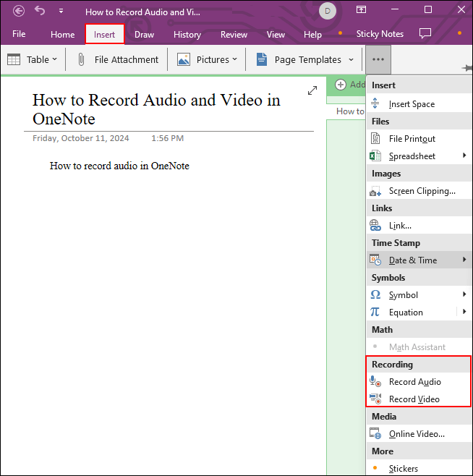
Task: Click the more commands ellipsis button
Action: (x=378, y=59)
